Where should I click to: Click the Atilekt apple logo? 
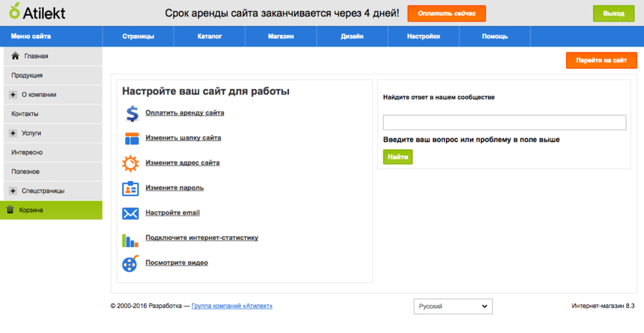tap(14, 11)
